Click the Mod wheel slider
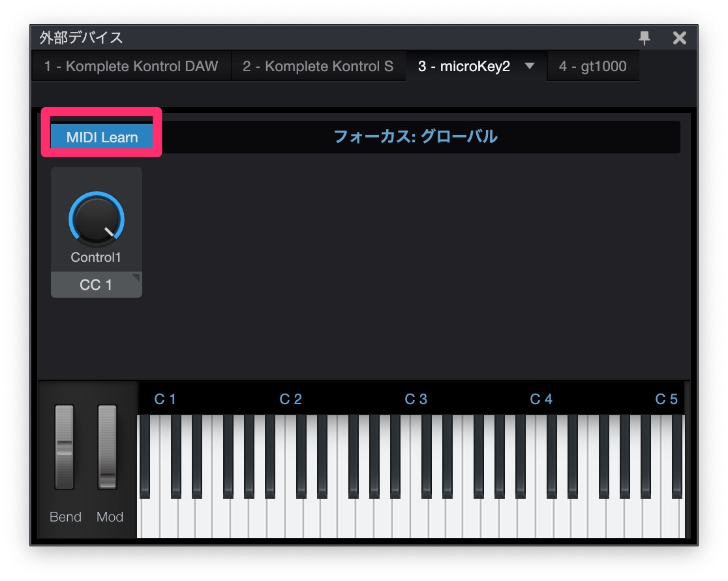 click(107, 447)
